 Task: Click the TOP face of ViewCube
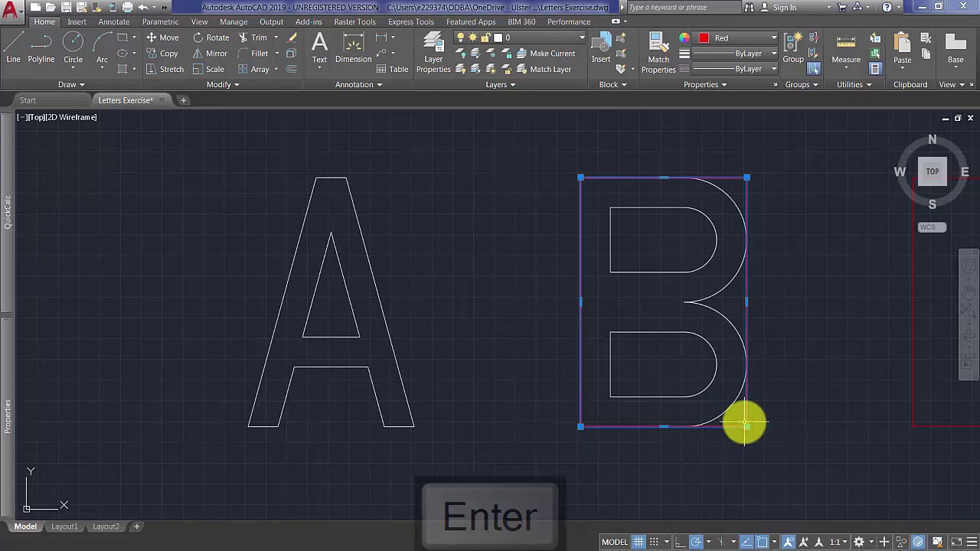pos(933,171)
